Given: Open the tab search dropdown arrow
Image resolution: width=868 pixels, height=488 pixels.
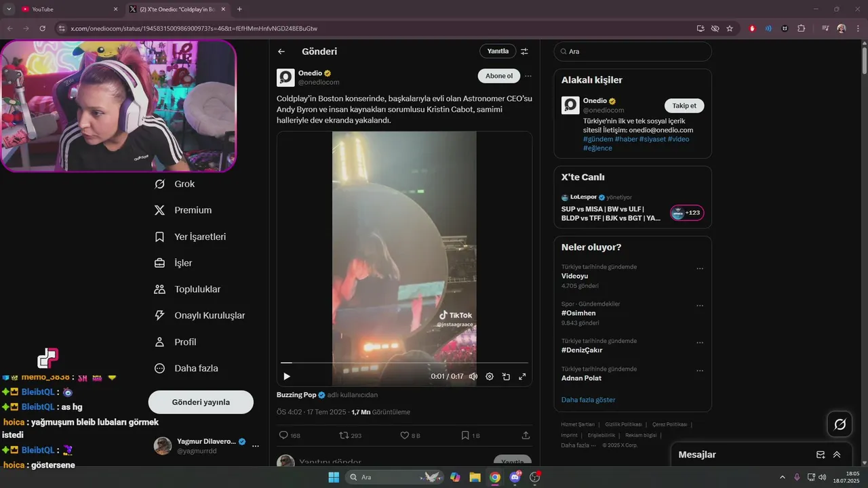Looking at the screenshot, I should point(9,9).
